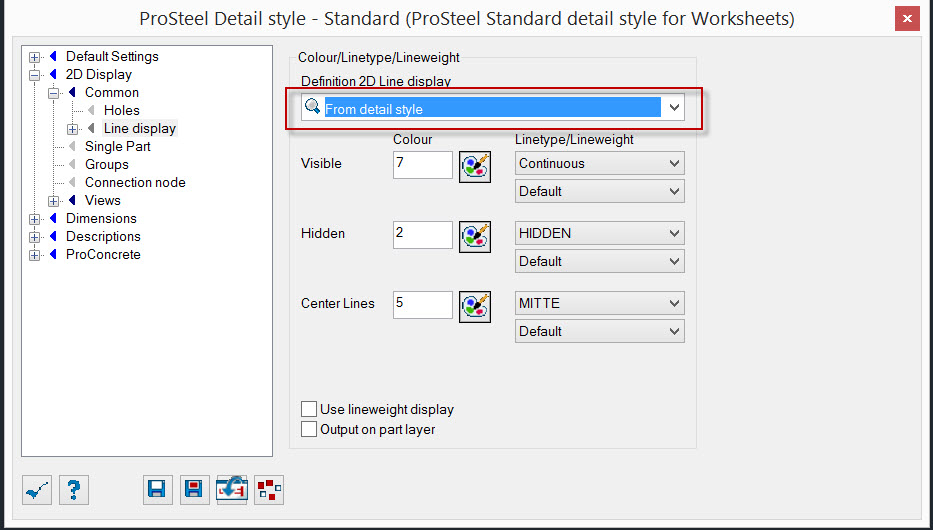Select Views in the tree

102,200
